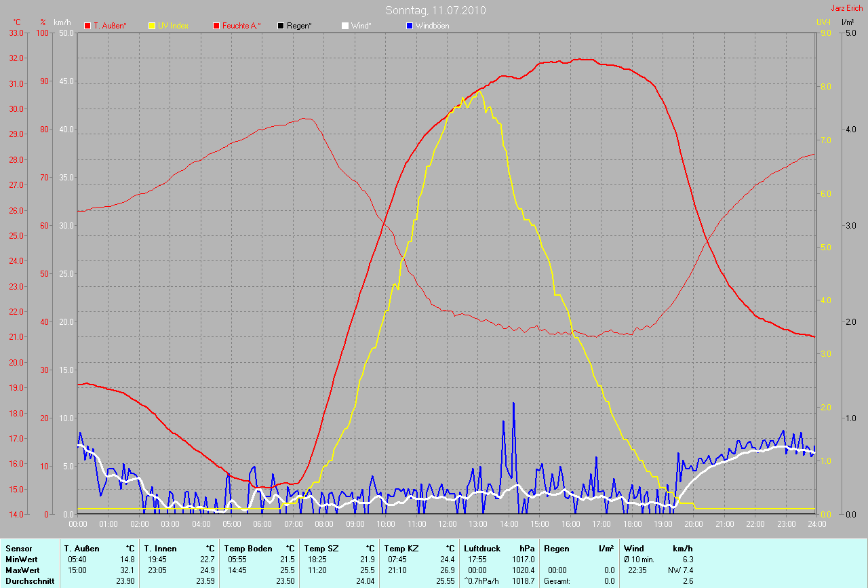This screenshot has height=588, width=868.
Task: Click the 06:00 time axis marker
Action: click(x=262, y=524)
